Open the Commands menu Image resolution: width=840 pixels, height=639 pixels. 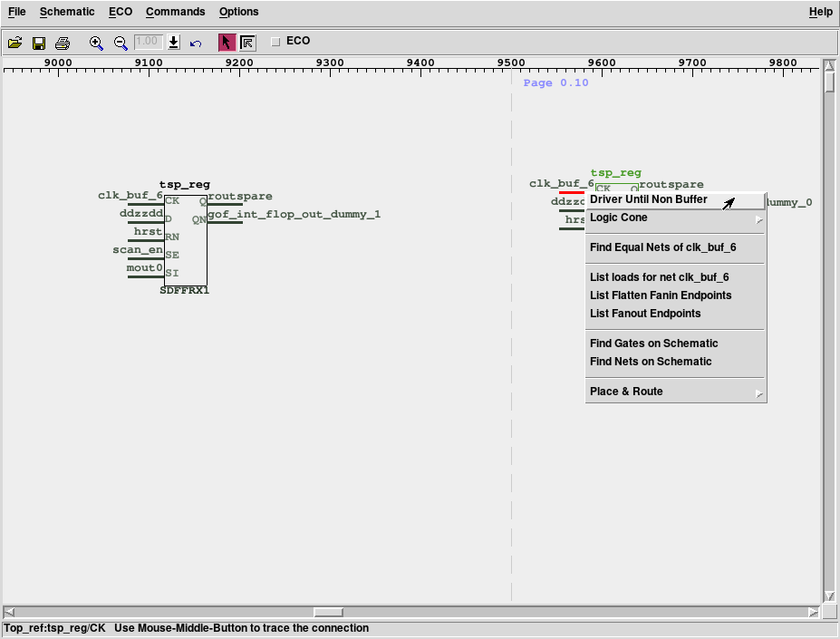[175, 12]
